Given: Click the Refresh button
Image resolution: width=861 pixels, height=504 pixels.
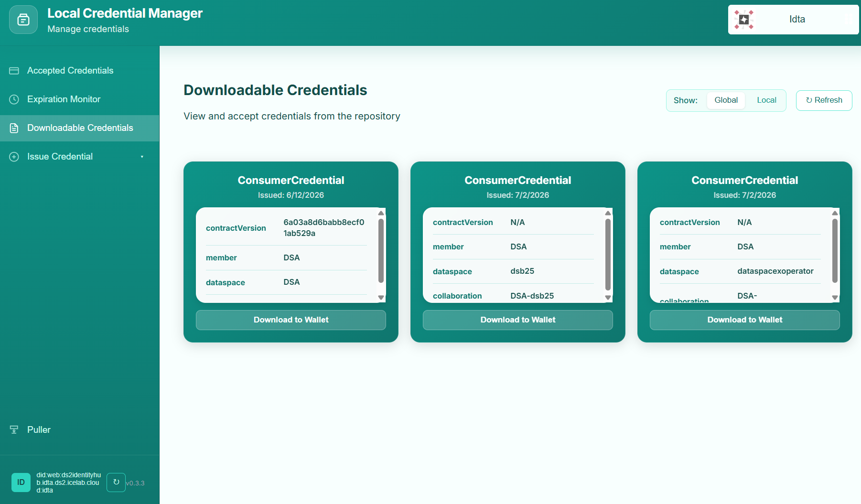Looking at the screenshot, I should click(x=824, y=100).
